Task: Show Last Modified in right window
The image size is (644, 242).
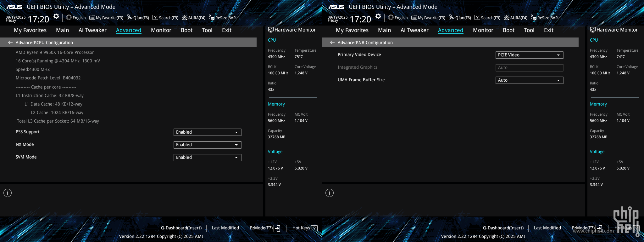Action: pyautogui.click(x=547, y=228)
